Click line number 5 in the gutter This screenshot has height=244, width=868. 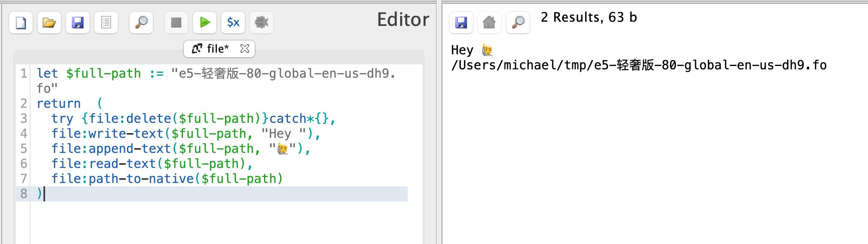point(23,149)
